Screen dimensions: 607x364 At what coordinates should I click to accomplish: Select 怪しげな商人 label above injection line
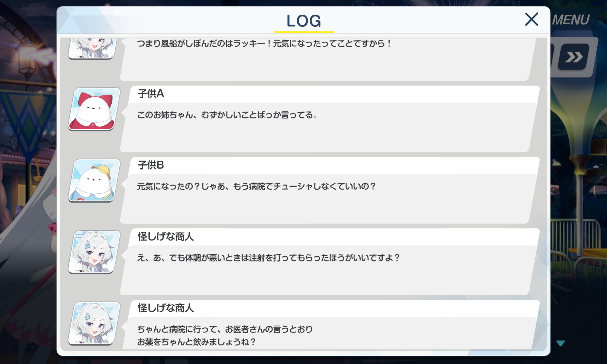coord(166,236)
